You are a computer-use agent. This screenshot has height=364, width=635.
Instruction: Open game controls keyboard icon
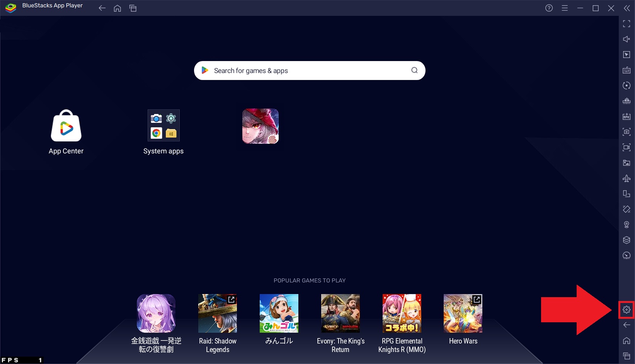click(626, 70)
